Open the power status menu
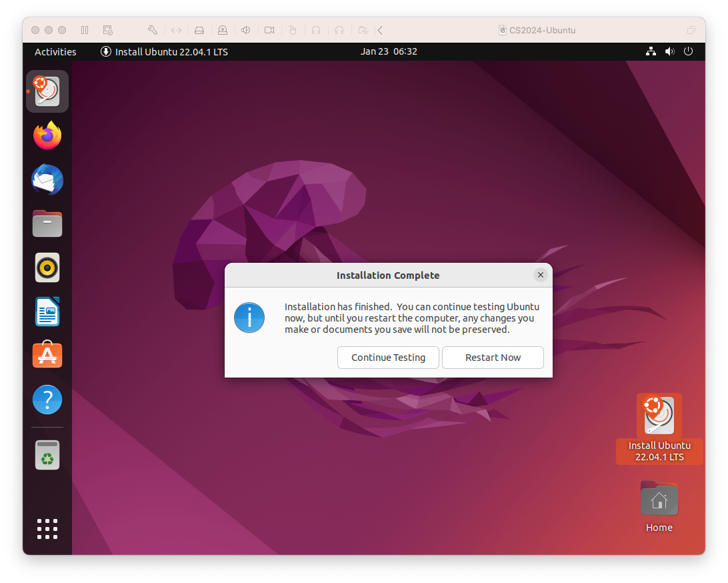 tap(688, 51)
